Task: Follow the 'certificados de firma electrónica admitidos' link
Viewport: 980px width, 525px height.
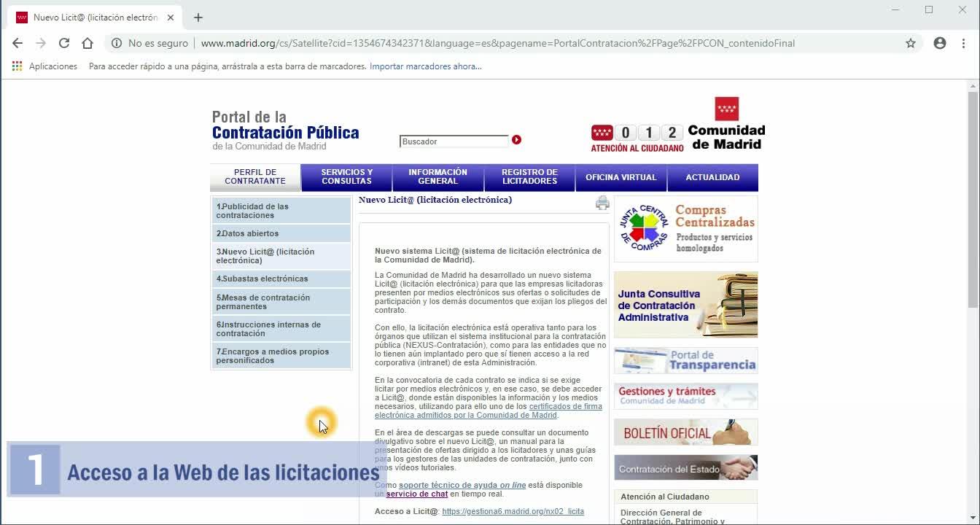Action: click(489, 411)
